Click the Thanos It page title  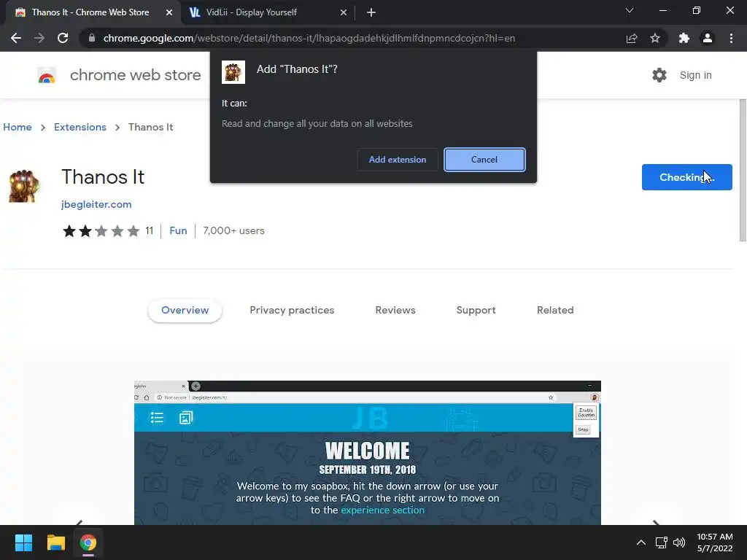click(103, 177)
